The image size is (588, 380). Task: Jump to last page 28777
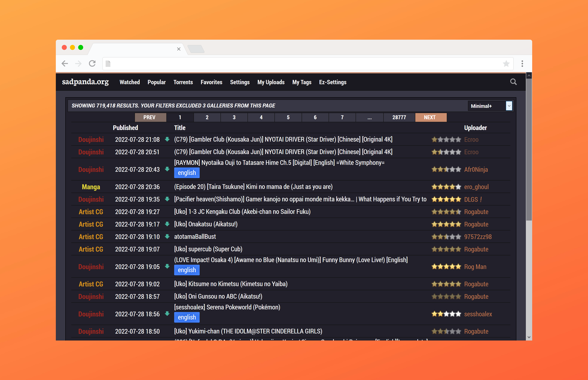pos(399,118)
